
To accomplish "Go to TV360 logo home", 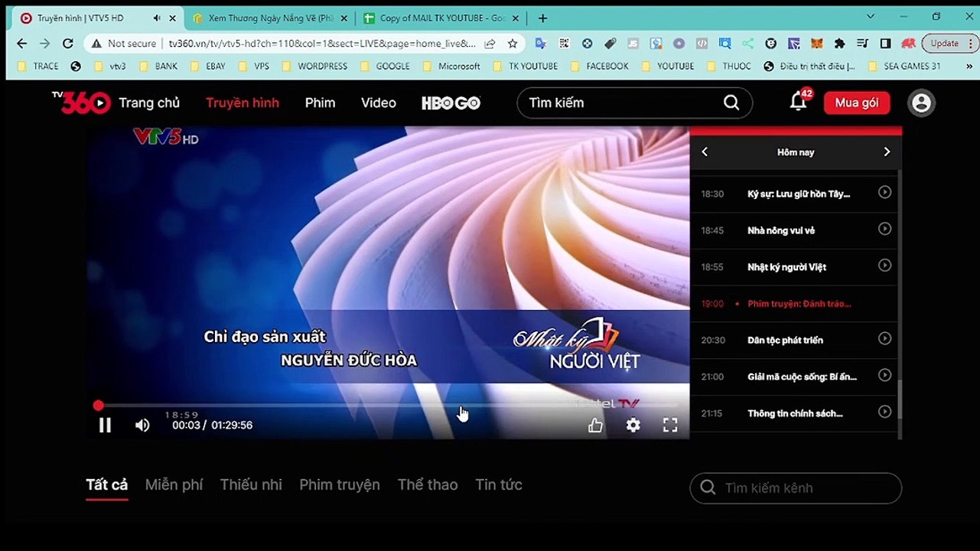I will pos(81,102).
